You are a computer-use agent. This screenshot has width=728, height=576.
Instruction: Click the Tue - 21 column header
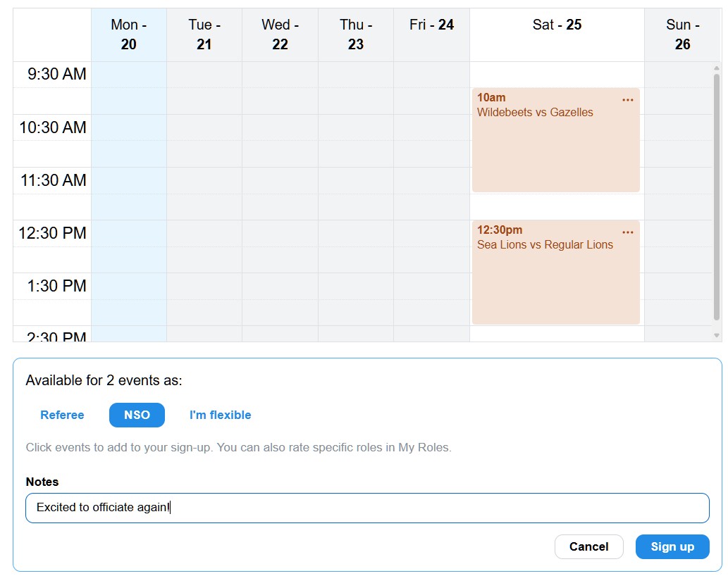click(x=204, y=35)
